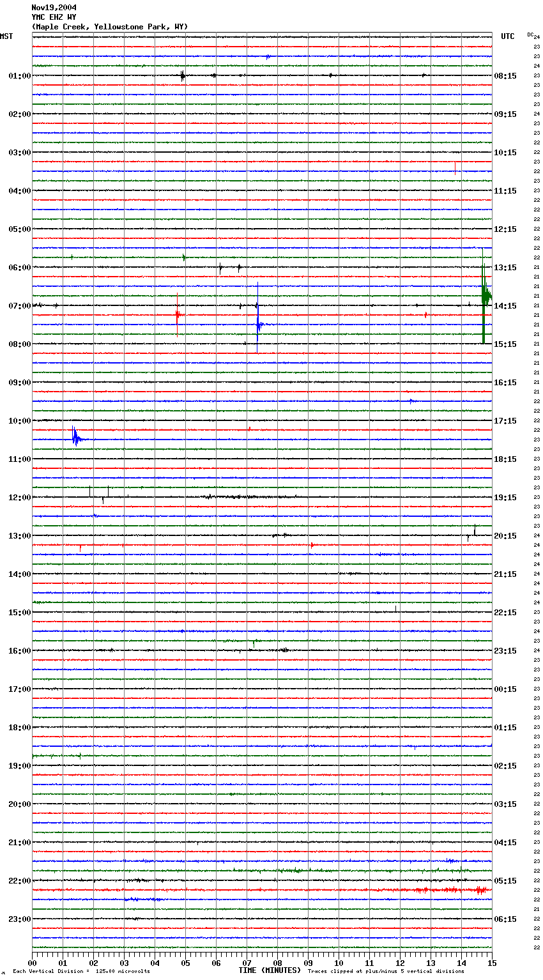Click the bottom minute-axis tick label '00'
This screenshot has height=980, width=543.
(32, 963)
